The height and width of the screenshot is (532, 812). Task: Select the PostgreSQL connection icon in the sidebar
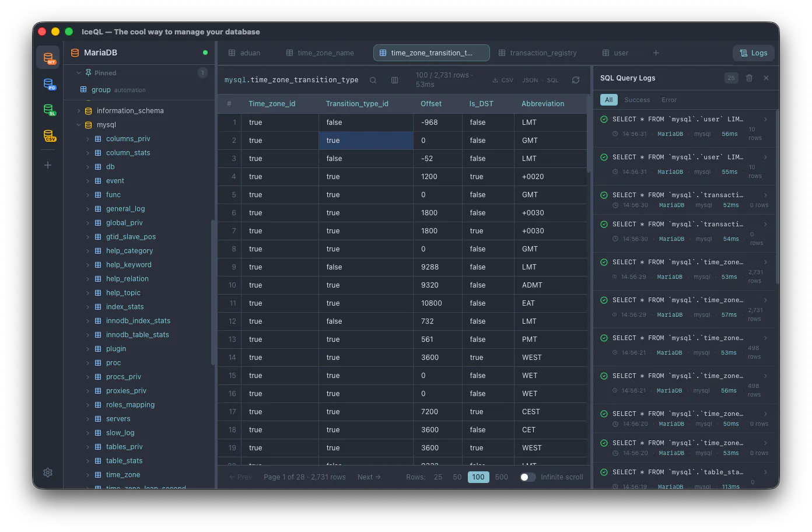[49, 84]
